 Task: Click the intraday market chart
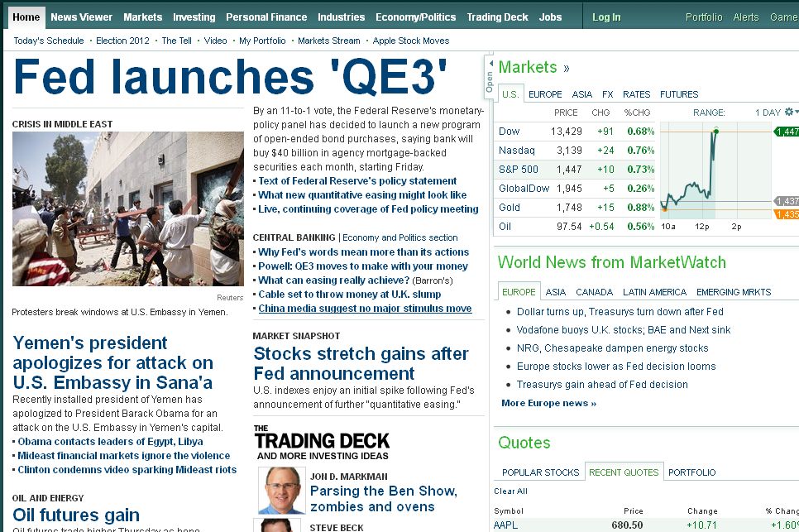pyautogui.click(x=716, y=170)
